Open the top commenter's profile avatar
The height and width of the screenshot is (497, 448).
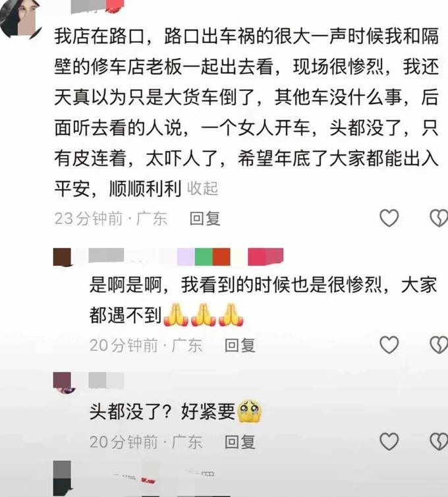tap(20, 17)
